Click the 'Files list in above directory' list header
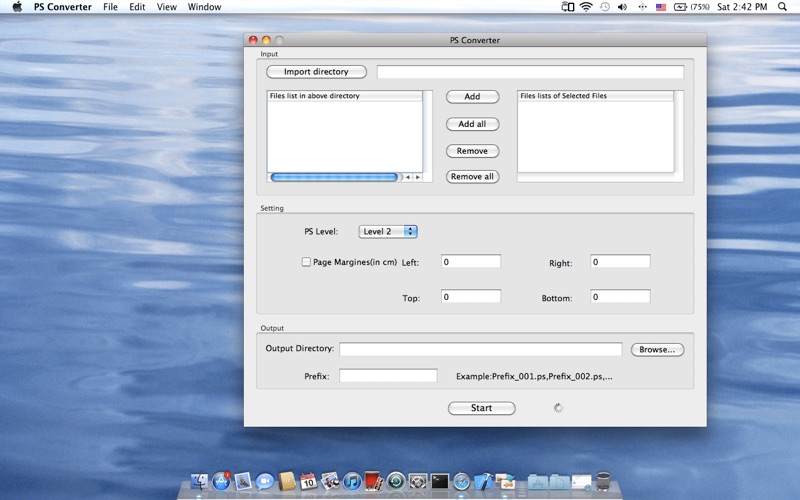The width and height of the screenshot is (800, 500). point(345,96)
